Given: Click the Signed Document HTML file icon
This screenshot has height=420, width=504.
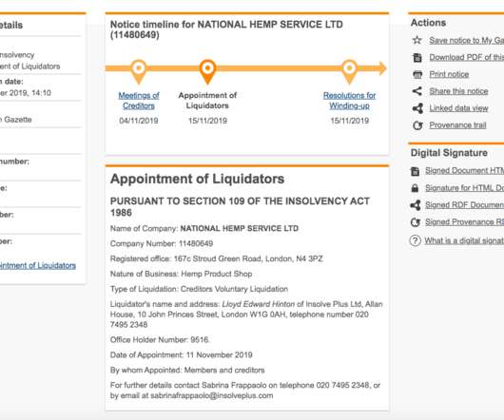Looking at the screenshot, I should point(415,171).
